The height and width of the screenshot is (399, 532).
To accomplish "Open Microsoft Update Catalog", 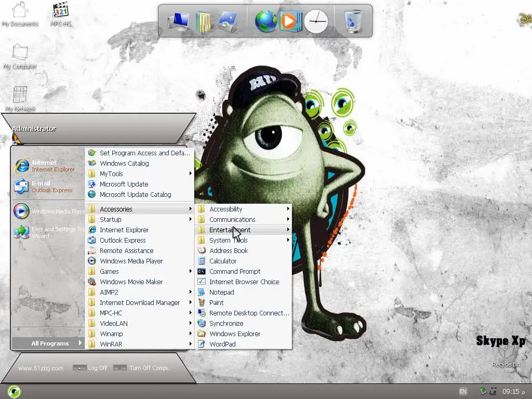I will coord(140,194).
